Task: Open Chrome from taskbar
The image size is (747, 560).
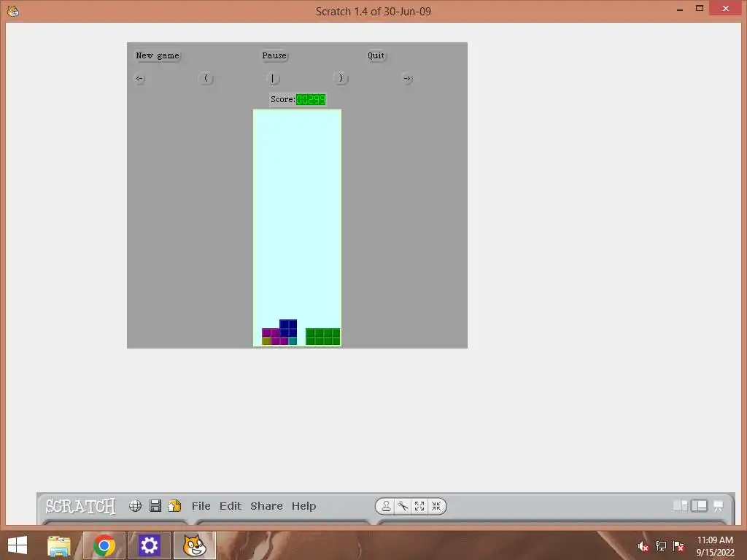Action: (x=104, y=545)
